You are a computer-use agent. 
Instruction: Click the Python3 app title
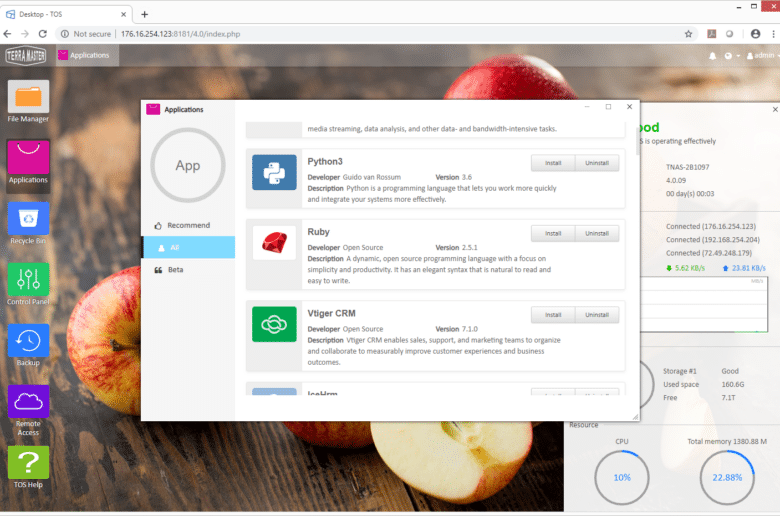point(325,161)
